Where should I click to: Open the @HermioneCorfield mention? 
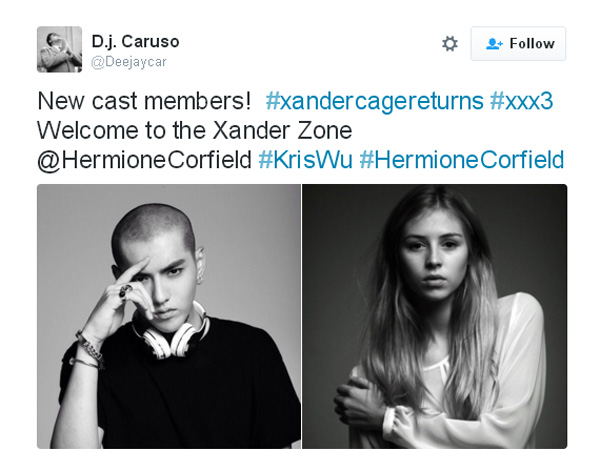(x=145, y=160)
